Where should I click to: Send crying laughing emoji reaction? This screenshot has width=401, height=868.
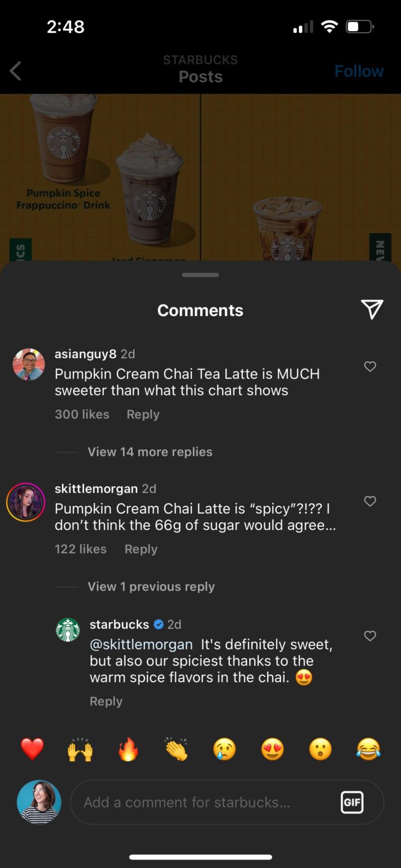point(368,749)
